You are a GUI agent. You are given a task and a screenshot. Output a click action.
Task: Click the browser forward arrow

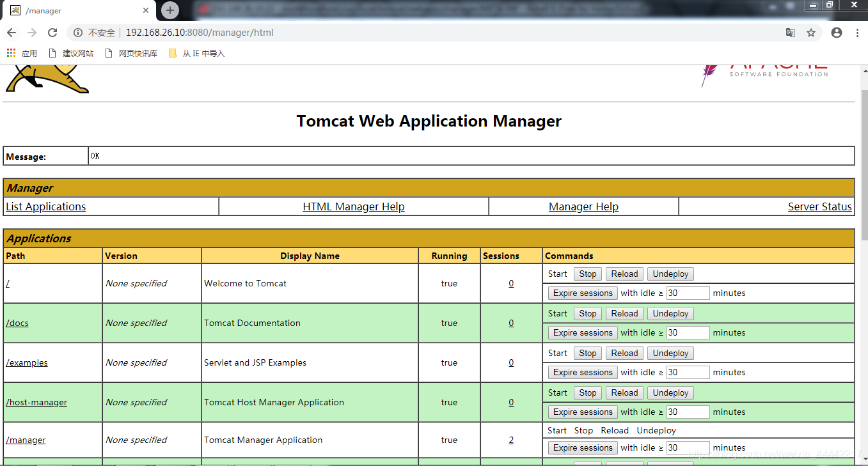pyautogui.click(x=32, y=33)
